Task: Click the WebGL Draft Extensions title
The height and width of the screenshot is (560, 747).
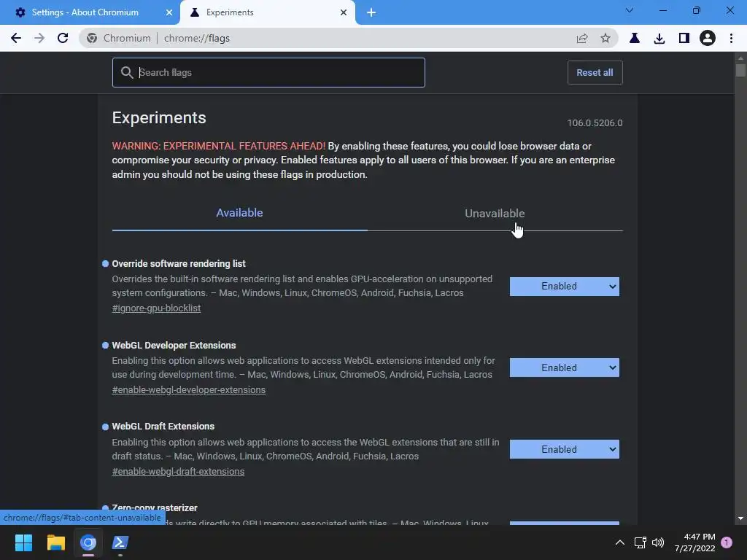Action: pyautogui.click(x=163, y=426)
